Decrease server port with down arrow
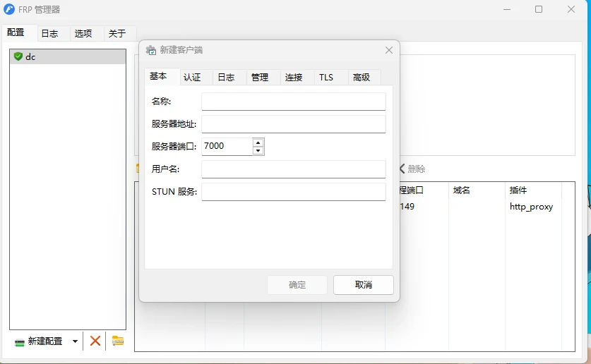Image resolution: width=591 pixels, height=364 pixels. [258, 150]
